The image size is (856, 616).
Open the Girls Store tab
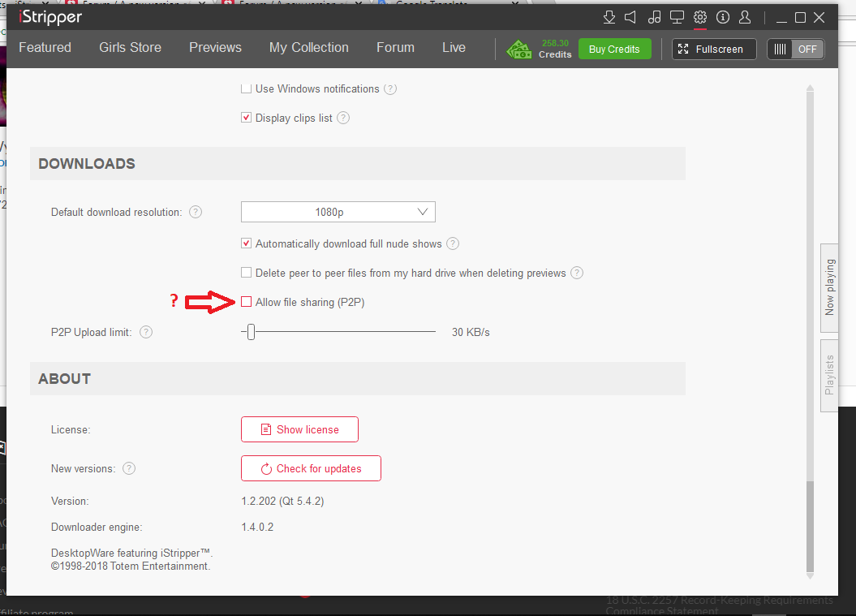pyautogui.click(x=130, y=48)
